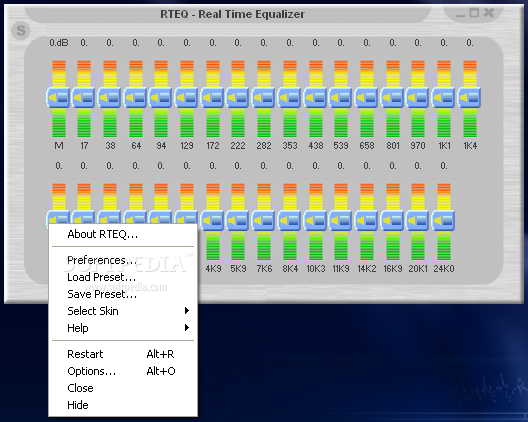Screen dimensions: 528x422
Task: Expand the Select Skin submenu
Action: pos(123,311)
